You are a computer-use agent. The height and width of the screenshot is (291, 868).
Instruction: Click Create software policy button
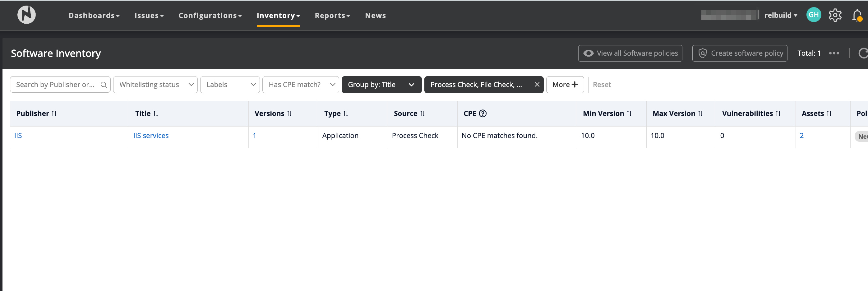click(x=740, y=53)
